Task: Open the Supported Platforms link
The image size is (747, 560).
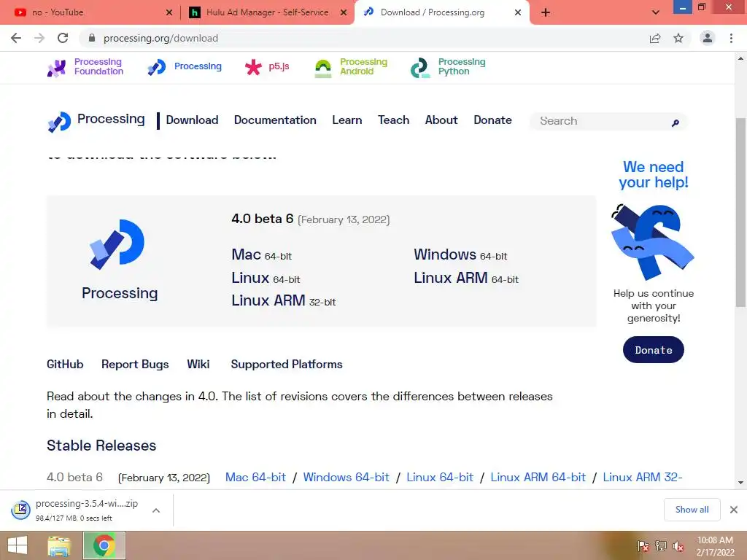Action: pos(286,365)
